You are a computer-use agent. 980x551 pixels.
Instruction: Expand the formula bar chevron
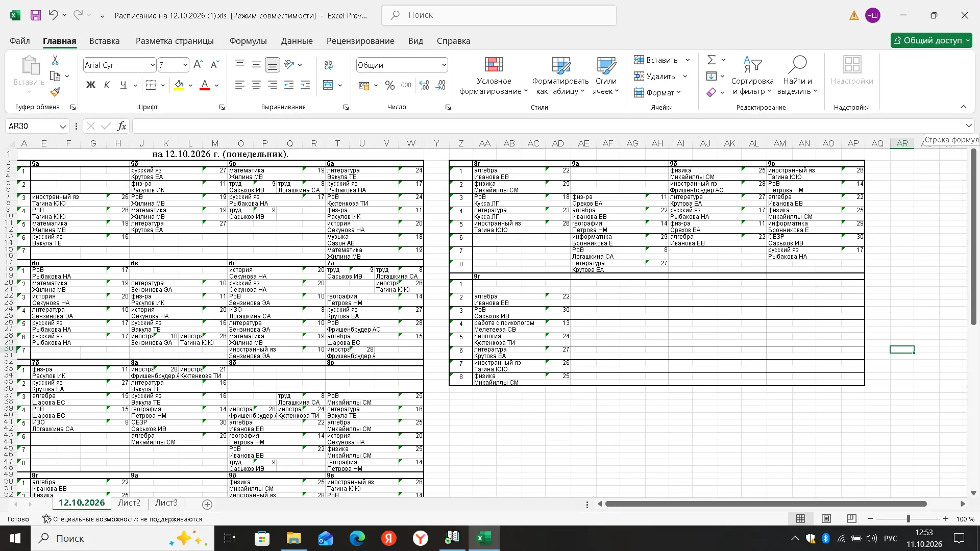tap(968, 126)
